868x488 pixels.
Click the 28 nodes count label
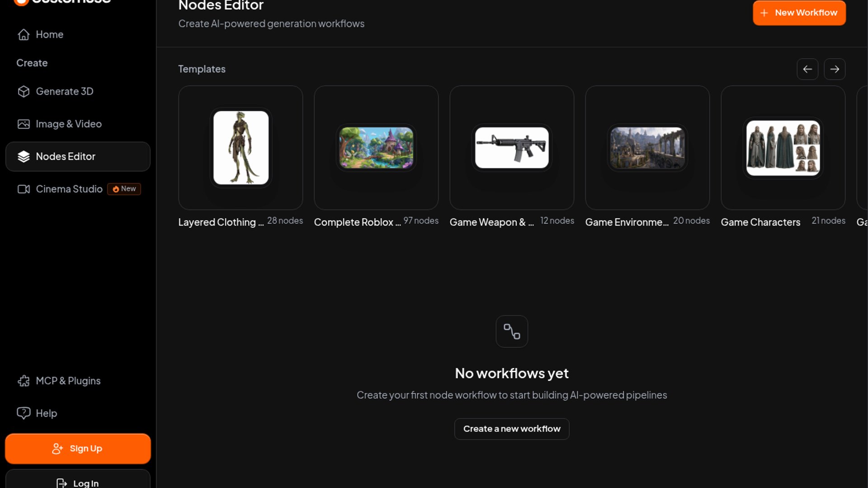coord(285,221)
